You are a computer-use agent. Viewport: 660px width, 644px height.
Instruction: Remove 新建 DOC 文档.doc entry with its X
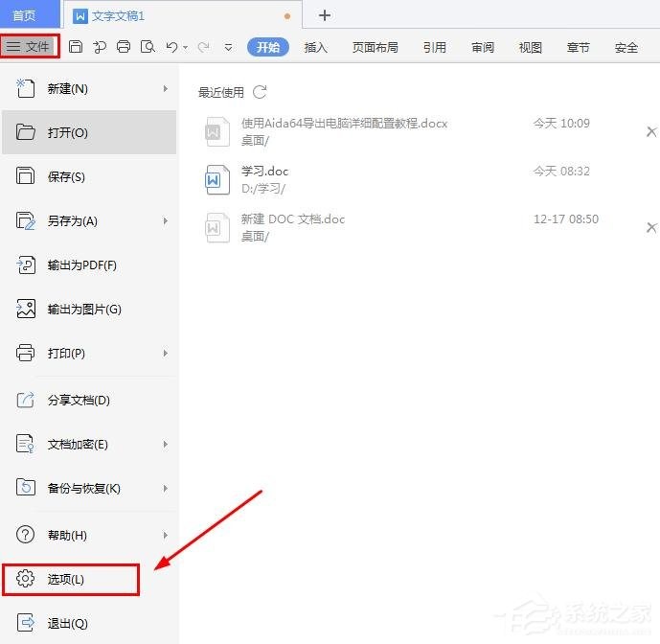click(651, 228)
